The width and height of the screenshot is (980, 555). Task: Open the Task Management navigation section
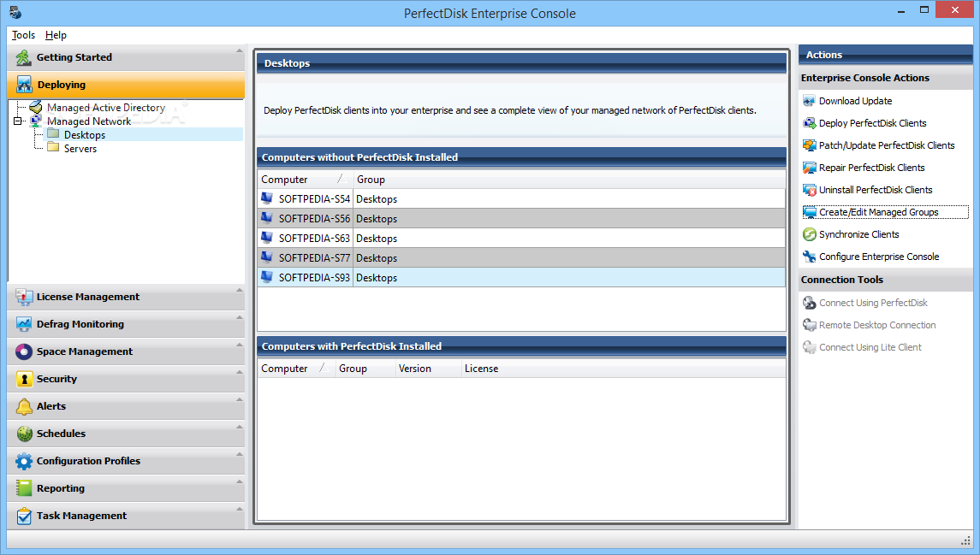point(127,516)
